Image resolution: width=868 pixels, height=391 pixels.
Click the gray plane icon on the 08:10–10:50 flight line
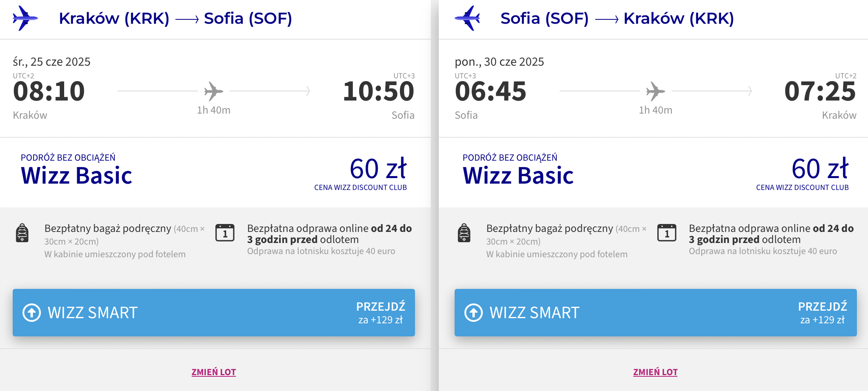click(x=214, y=91)
